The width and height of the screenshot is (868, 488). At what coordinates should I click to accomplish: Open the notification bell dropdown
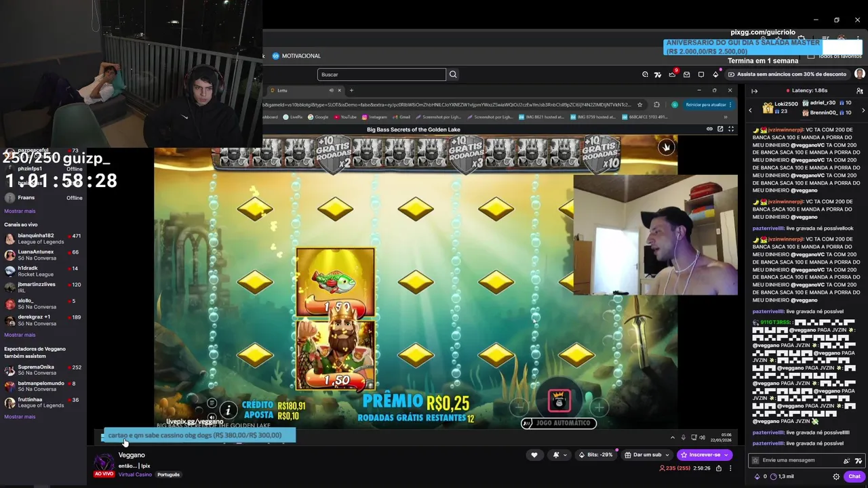[559, 455]
